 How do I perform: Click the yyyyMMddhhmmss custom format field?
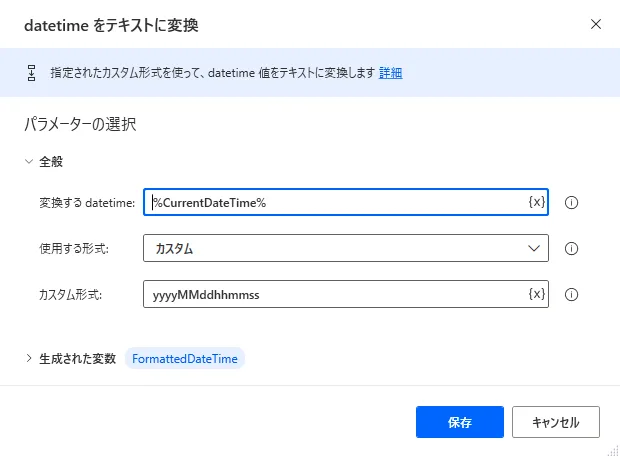335,294
